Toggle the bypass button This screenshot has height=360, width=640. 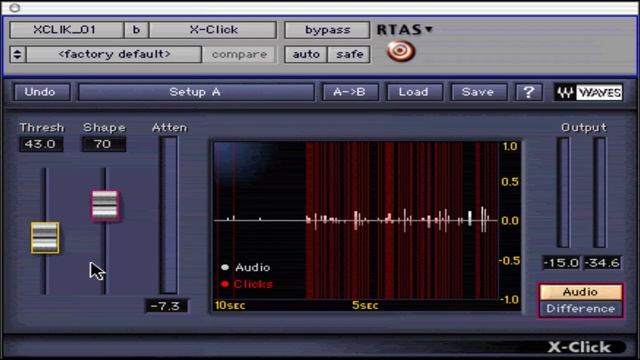click(x=327, y=30)
